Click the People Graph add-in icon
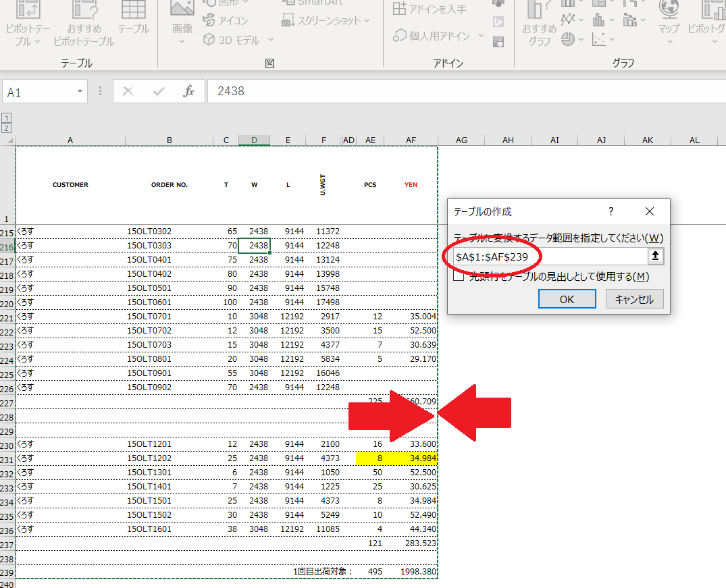This screenshot has width=726, height=588. pyautogui.click(x=498, y=42)
